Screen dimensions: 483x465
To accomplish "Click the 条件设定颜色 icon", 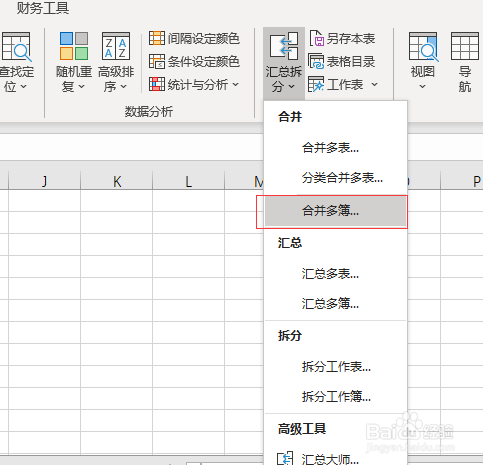I will [x=157, y=61].
